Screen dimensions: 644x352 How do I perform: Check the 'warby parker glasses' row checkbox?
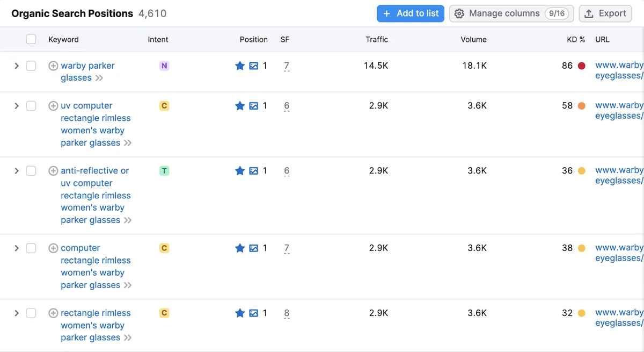pos(31,66)
